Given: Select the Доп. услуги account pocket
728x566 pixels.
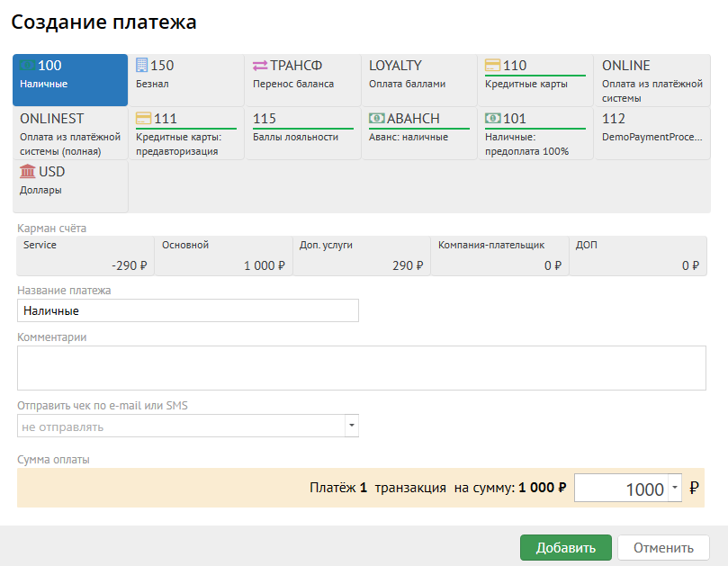Looking at the screenshot, I should click(362, 256).
